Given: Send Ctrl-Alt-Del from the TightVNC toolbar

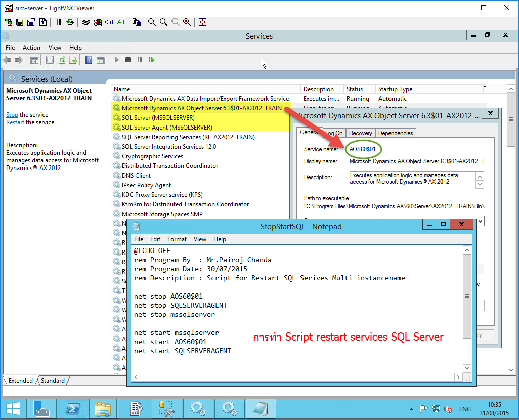Looking at the screenshot, I should [x=85, y=22].
